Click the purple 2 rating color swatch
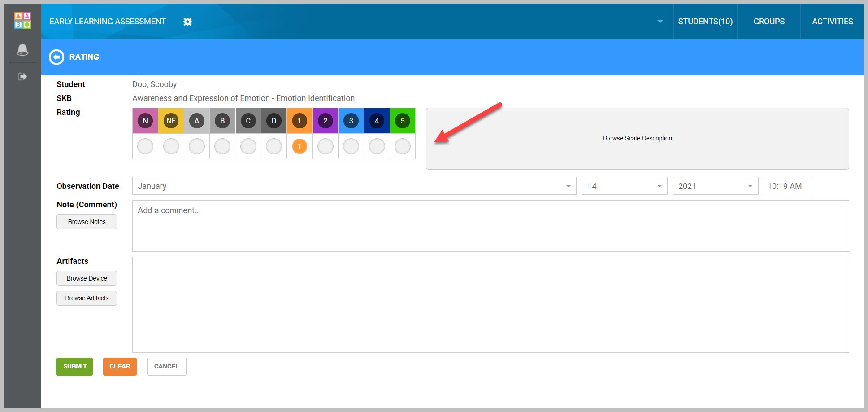Image resolution: width=868 pixels, height=412 pixels. tap(325, 121)
